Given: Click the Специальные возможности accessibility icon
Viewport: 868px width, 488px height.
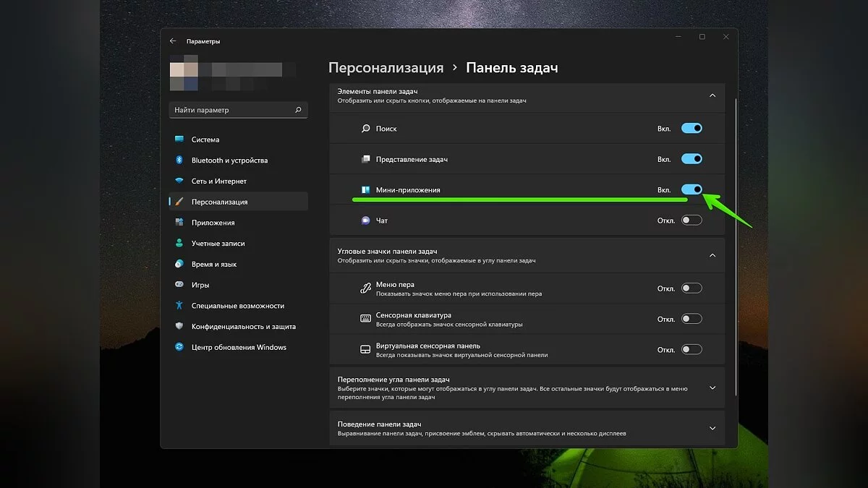Looking at the screenshot, I should pyautogui.click(x=179, y=306).
